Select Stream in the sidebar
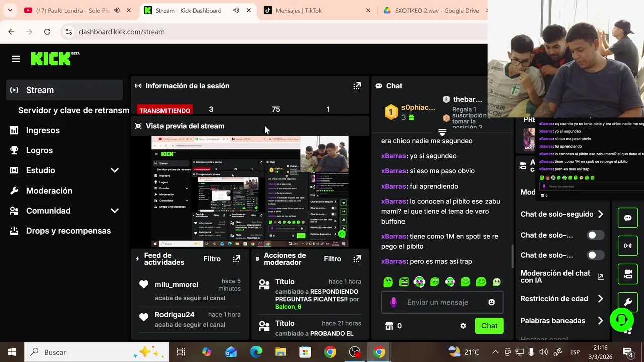The width and height of the screenshot is (644, 362). (x=64, y=90)
